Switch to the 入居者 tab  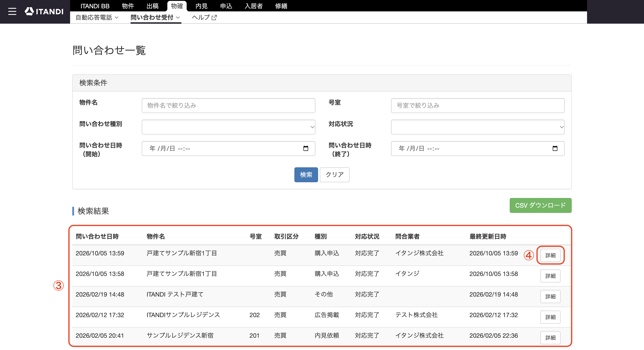click(x=254, y=6)
